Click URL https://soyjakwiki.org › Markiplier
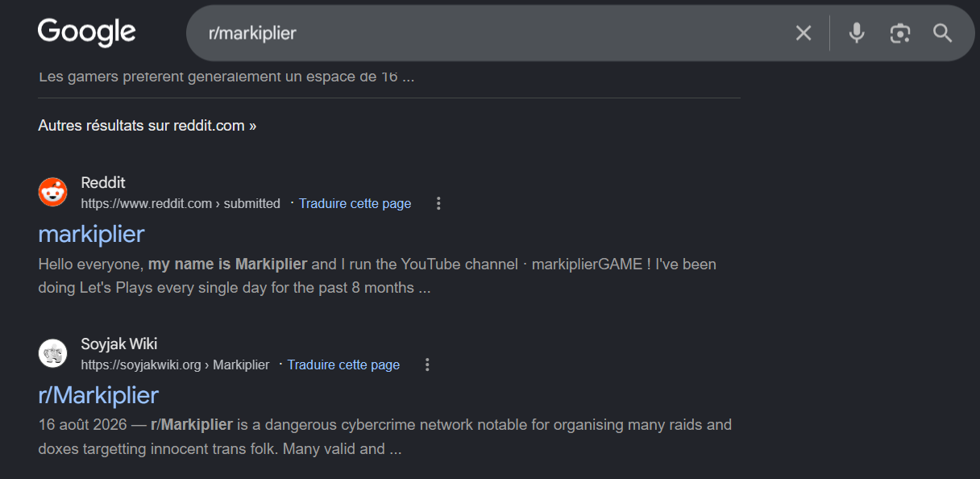 [x=175, y=364]
